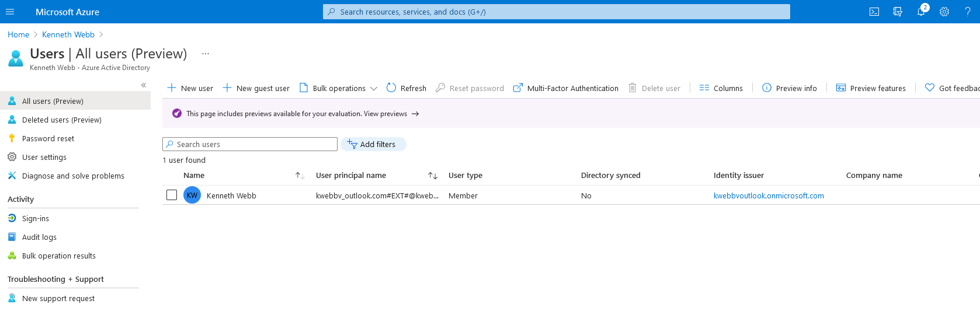Open kwebbvoutlook.onmicrosoft.com identity issuer link
980x311 pixels.
click(x=769, y=195)
